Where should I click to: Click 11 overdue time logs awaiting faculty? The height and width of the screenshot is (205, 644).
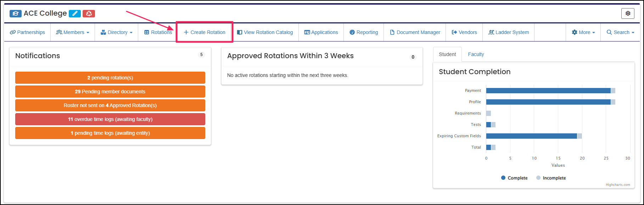[x=110, y=119]
